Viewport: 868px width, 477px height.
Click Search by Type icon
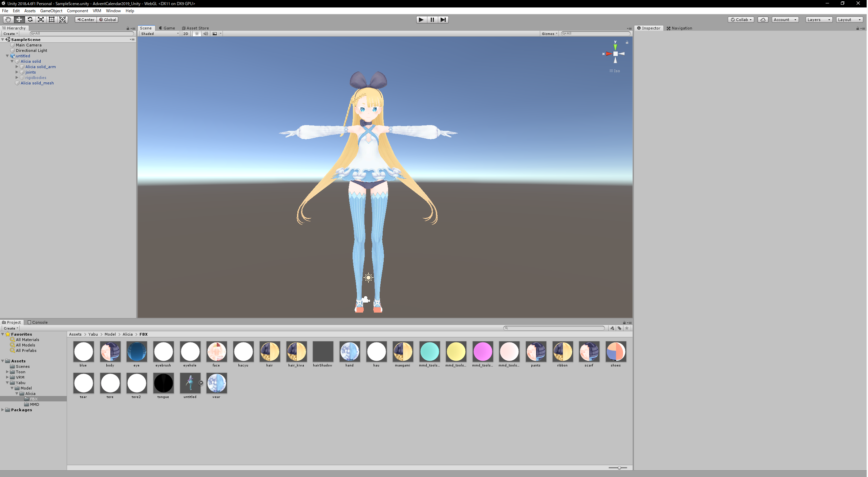click(x=612, y=329)
